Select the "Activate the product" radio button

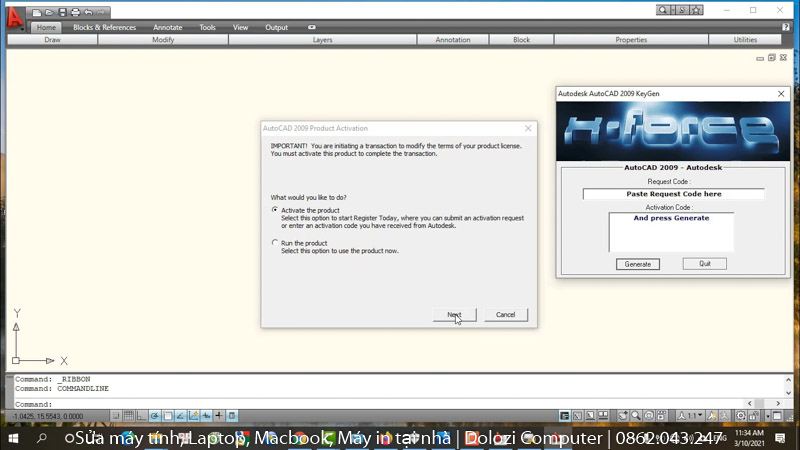pyautogui.click(x=275, y=210)
